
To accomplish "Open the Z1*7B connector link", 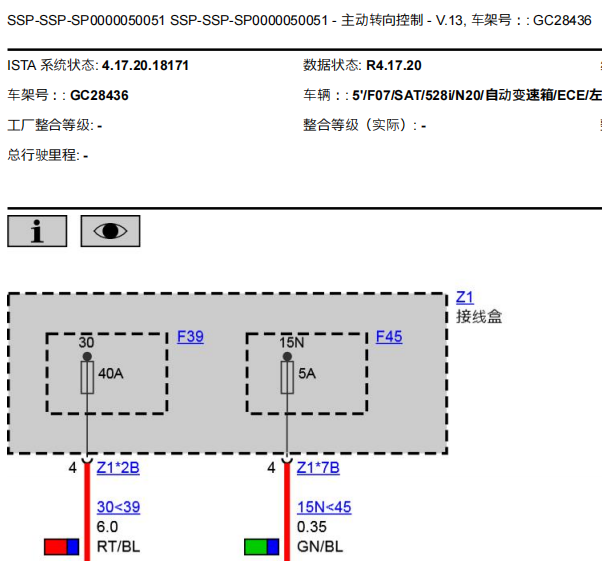I will [318, 468].
